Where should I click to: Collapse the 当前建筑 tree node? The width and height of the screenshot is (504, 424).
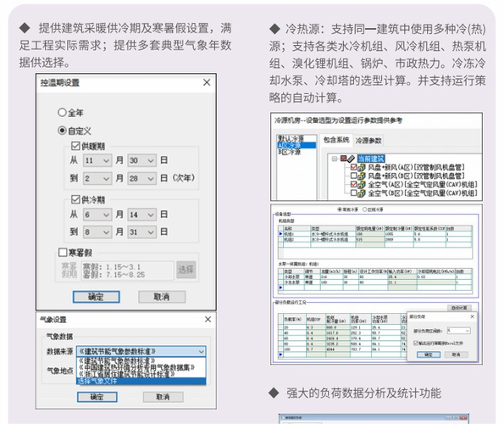pyautogui.click(x=335, y=159)
